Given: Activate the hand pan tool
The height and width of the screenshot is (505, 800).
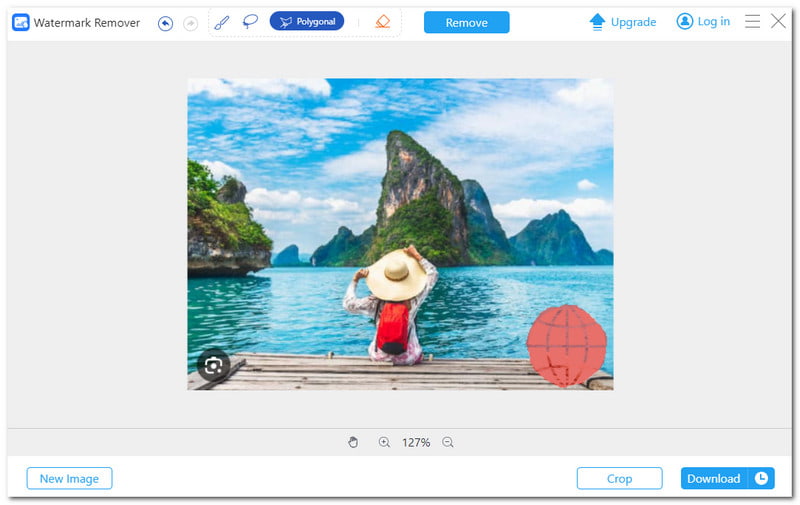Looking at the screenshot, I should click(x=353, y=442).
